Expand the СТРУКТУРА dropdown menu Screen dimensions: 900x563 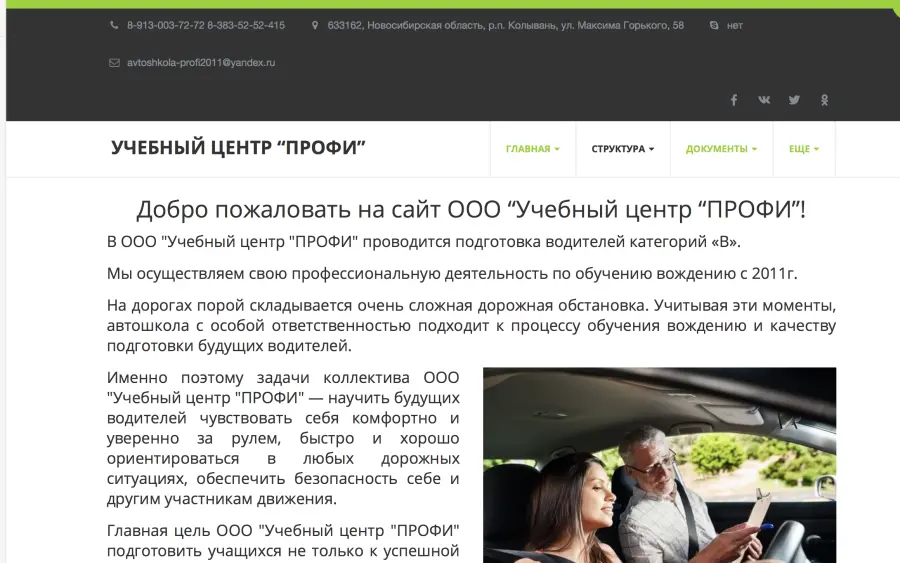coord(622,149)
